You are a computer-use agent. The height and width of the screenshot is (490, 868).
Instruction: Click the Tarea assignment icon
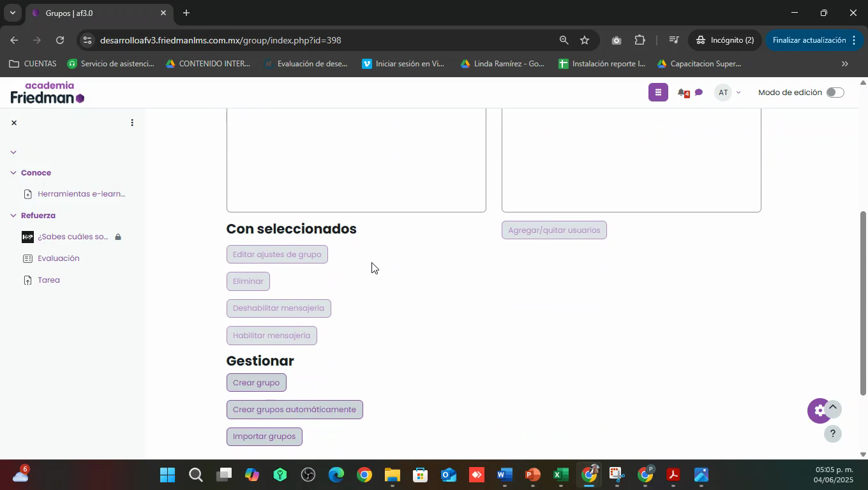point(27,280)
